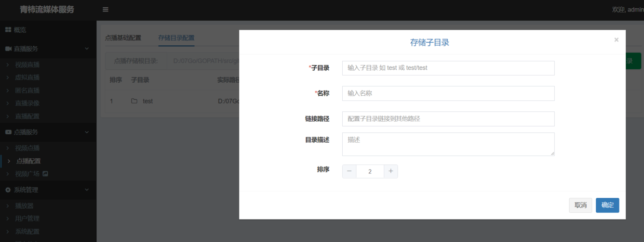
Task: Open 播放器 menu item
Action: (24, 206)
